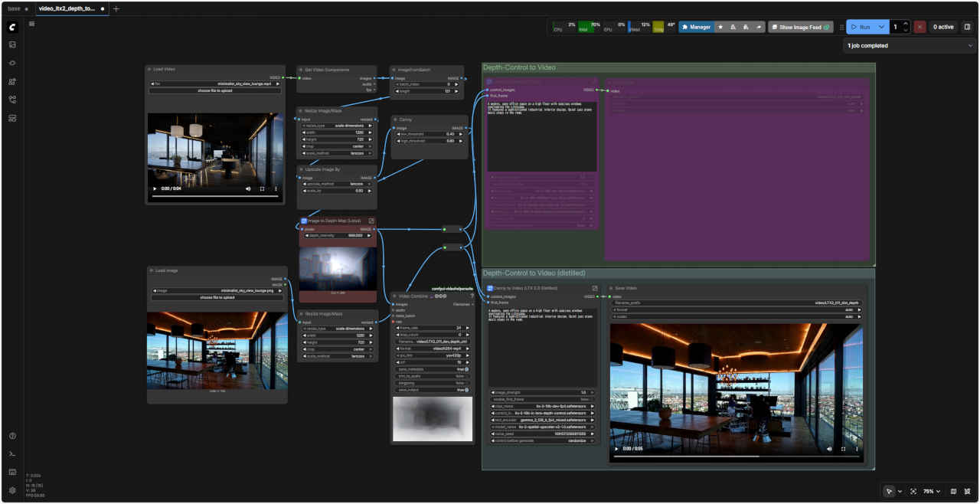The height and width of the screenshot is (504, 980).
Task: Open the settings gear in sidebar
Action: tap(12, 490)
